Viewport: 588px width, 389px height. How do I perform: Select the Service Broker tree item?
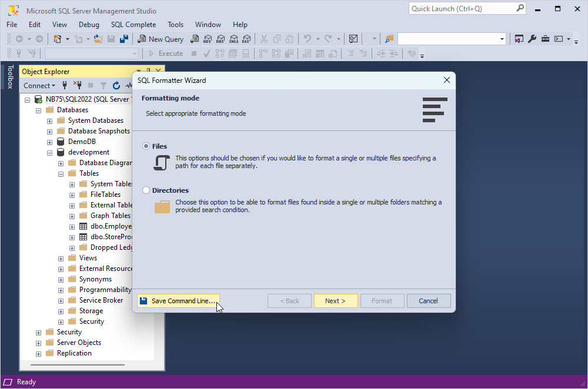point(101,300)
